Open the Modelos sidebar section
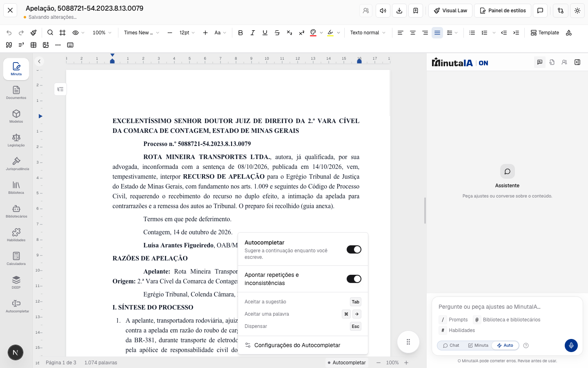This screenshot has width=588, height=368. pos(16,116)
